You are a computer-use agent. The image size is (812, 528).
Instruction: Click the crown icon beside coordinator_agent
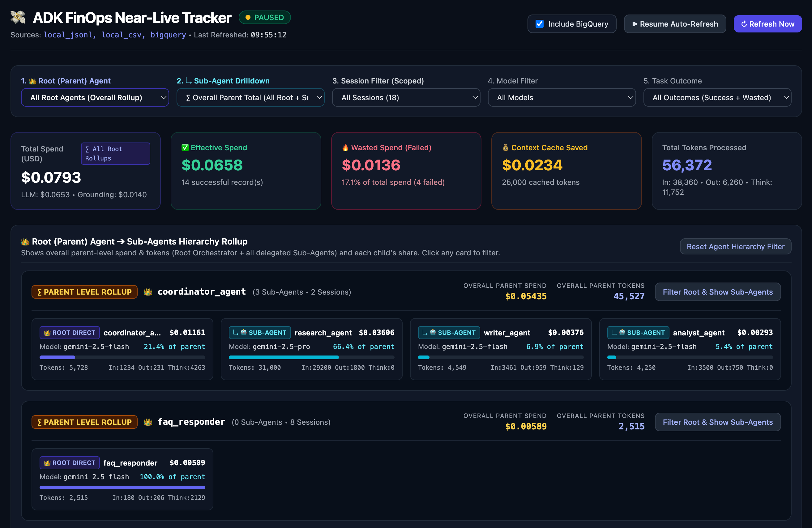148,292
